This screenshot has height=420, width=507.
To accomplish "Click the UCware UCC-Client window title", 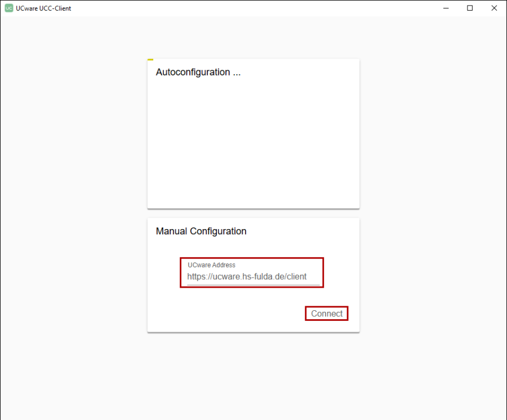I will (x=43, y=8).
